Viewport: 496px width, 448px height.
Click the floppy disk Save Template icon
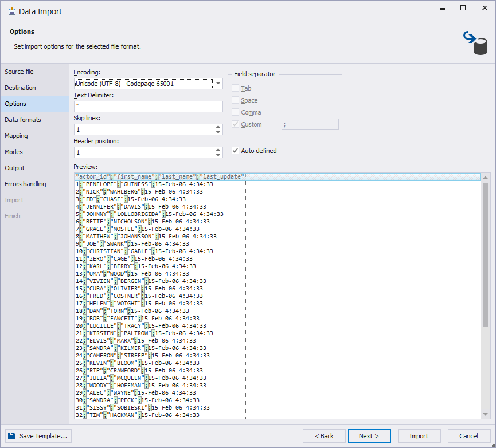tap(12, 436)
